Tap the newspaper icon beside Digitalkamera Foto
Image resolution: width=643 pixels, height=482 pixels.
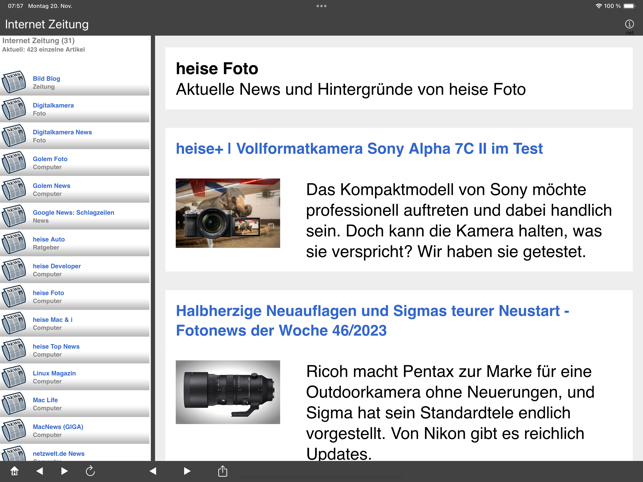coord(14,109)
